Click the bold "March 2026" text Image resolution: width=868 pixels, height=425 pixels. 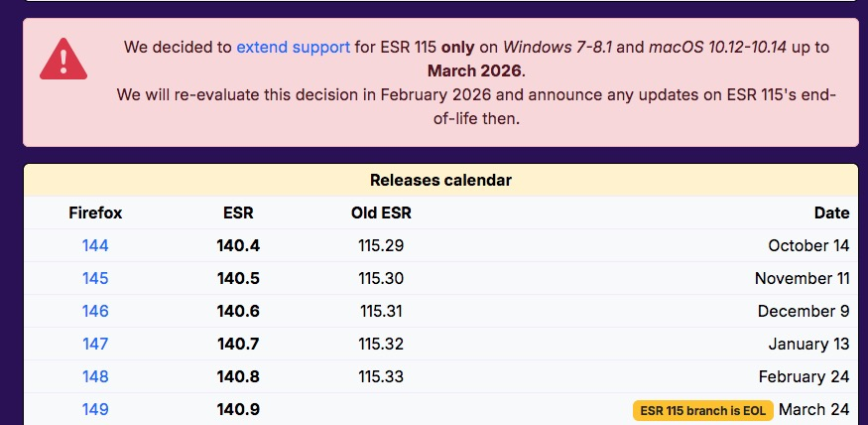pos(474,71)
